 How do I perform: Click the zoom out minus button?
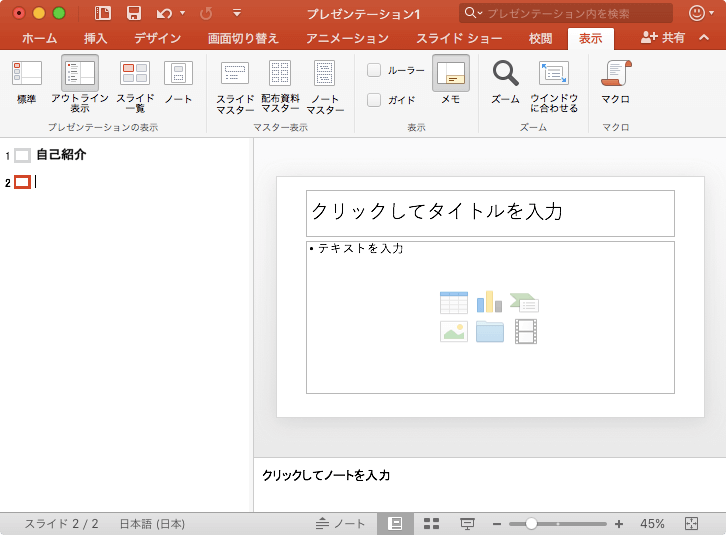pyautogui.click(x=497, y=524)
